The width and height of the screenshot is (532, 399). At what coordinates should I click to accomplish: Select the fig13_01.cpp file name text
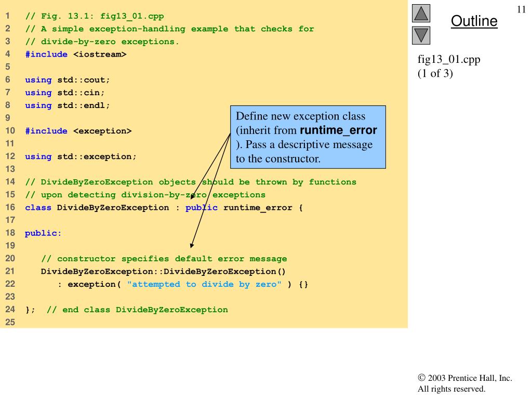448,59
